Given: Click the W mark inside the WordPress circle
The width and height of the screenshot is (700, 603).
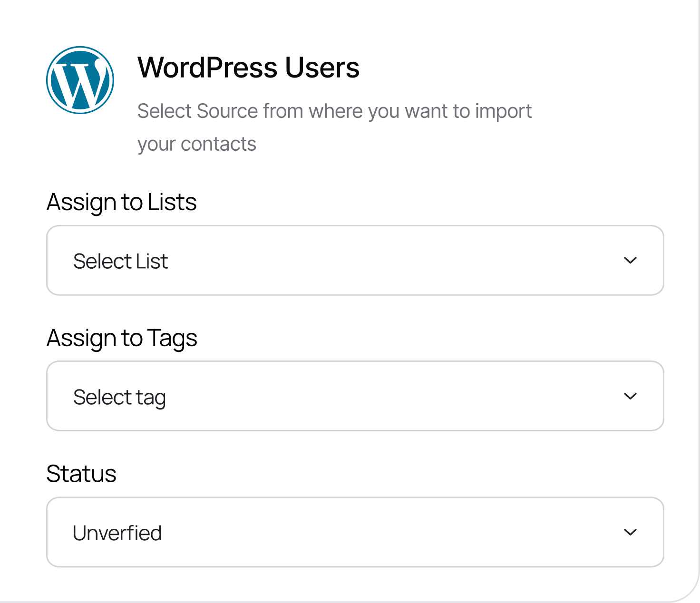Looking at the screenshot, I should click(80, 79).
